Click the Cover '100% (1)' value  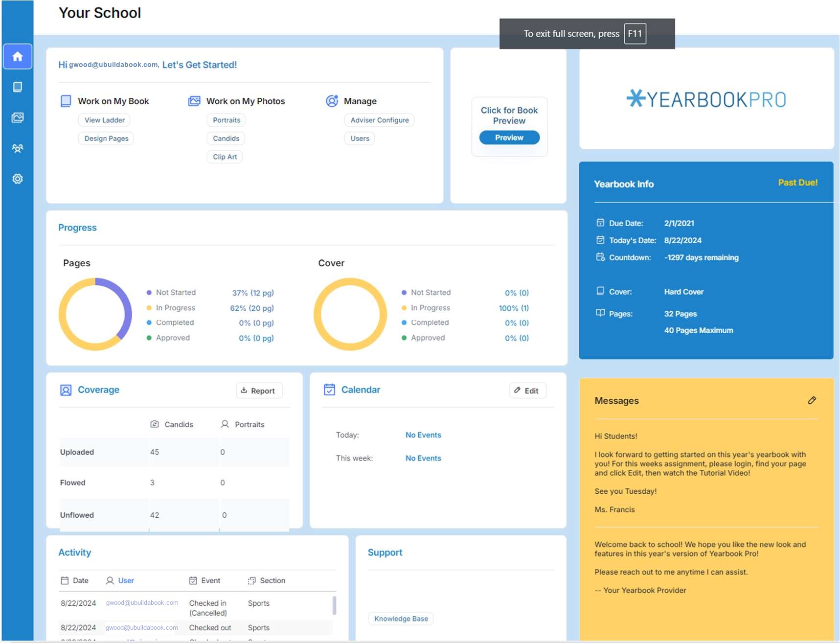click(x=514, y=308)
